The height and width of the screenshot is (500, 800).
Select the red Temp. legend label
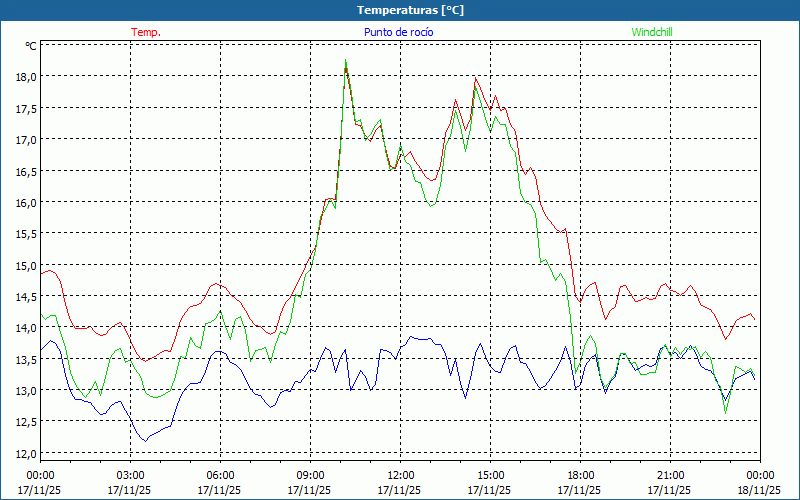[146, 32]
